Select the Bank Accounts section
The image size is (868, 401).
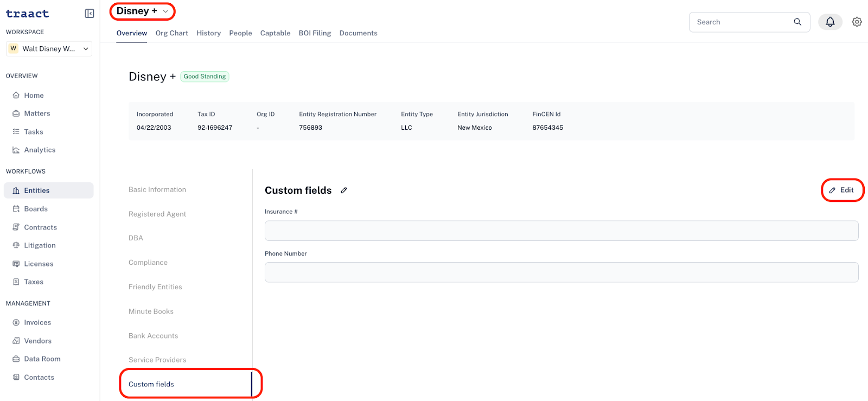[x=153, y=336]
